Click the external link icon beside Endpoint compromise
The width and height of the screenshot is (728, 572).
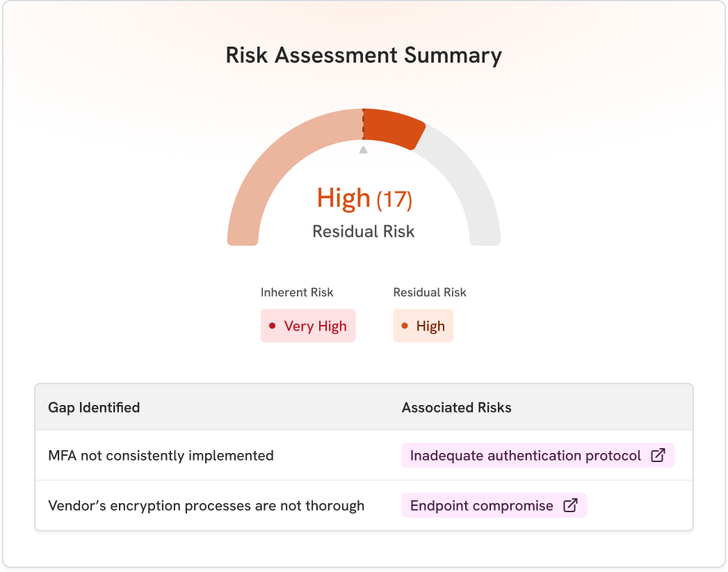570,506
